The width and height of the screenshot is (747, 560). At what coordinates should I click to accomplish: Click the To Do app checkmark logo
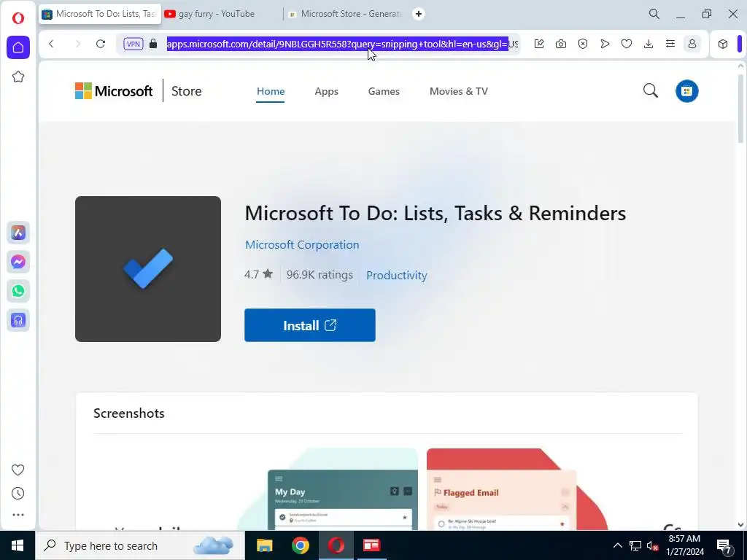pyautogui.click(x=147, y=268)
